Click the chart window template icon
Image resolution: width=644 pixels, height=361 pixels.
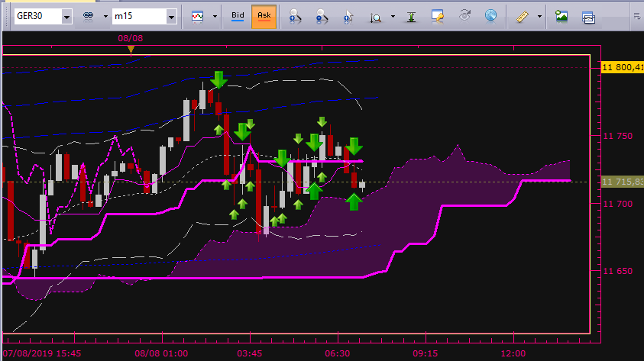(x=588, y=18)
